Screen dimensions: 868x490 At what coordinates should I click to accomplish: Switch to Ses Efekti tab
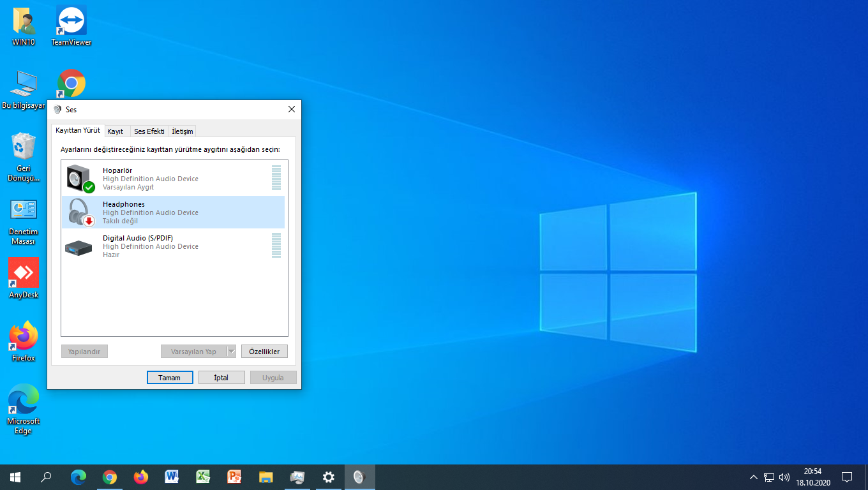coord(149,131)
